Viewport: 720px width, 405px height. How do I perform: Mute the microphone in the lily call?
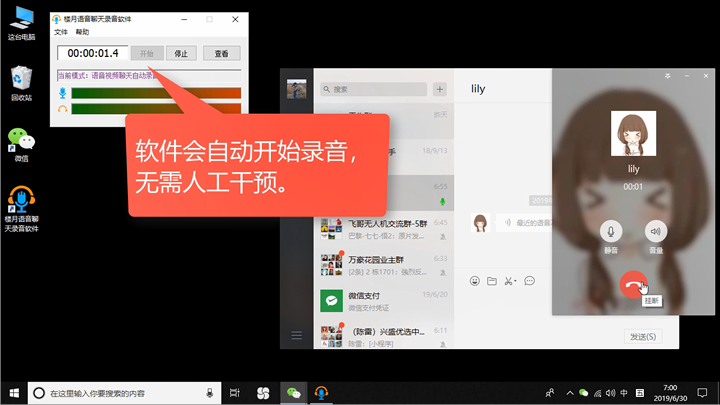(x=611, y=231)
